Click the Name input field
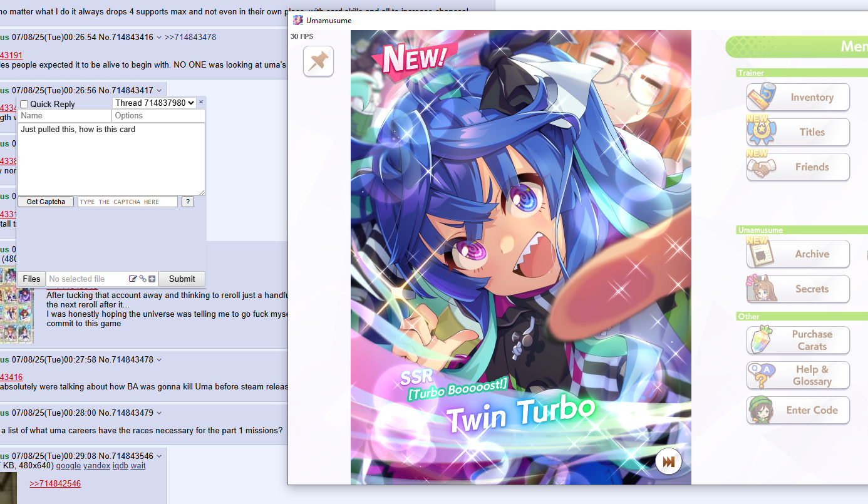The image size is (868, 504). tap(65, 116)
